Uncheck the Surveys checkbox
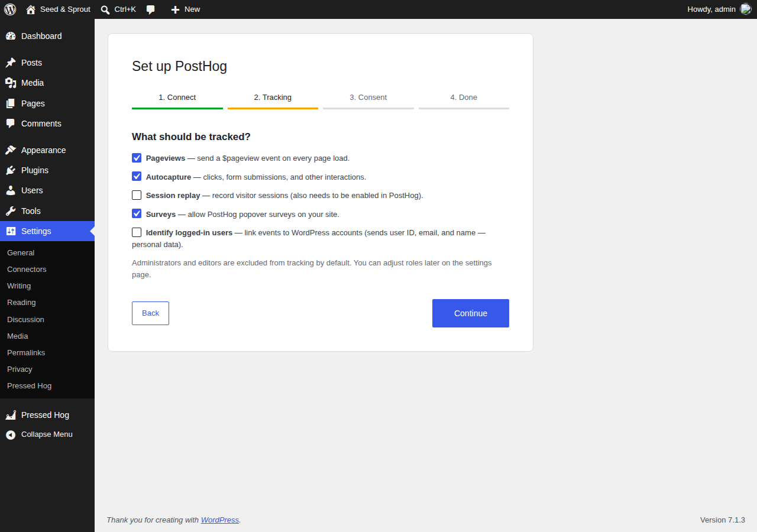757x532 pixels. pos(137,213)
